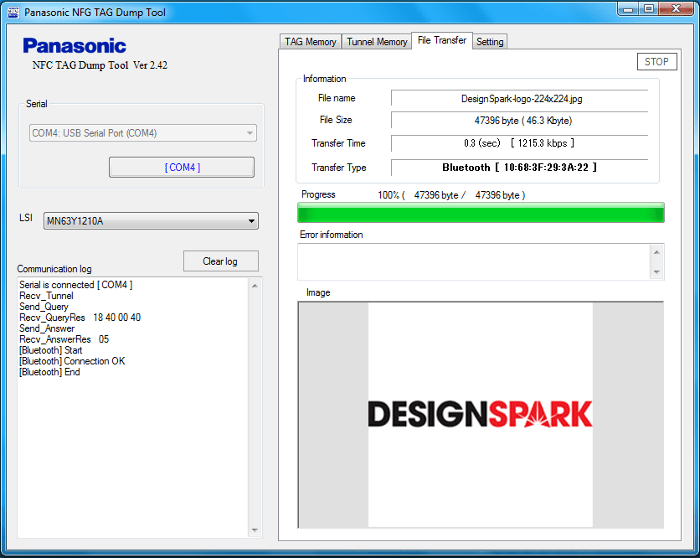Click the Bluetooth Transfer Type field
This screenshot has width=700, height=558.
(519, 167)
